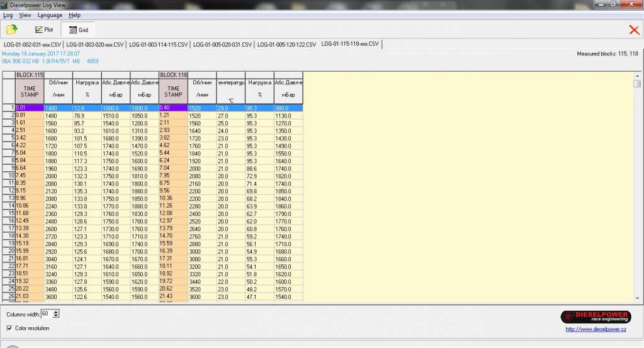Image resolution: width=644 pixels, height=348 pixels.
Task: Switch to Grid view
Action: 78,30
